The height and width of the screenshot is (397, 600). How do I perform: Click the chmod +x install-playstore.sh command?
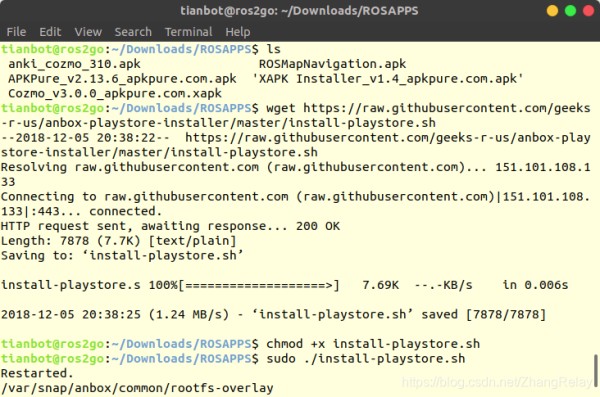[x=373, y=344]
